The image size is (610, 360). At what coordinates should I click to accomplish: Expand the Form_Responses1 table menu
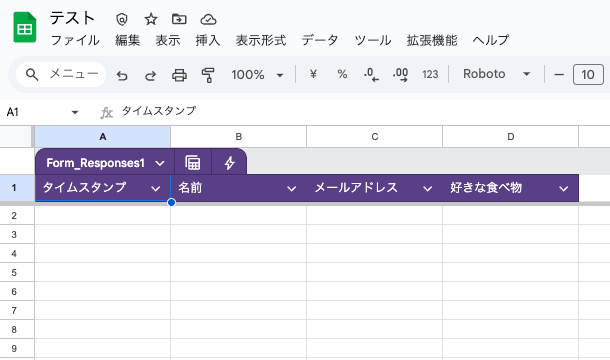click(160, 163)
